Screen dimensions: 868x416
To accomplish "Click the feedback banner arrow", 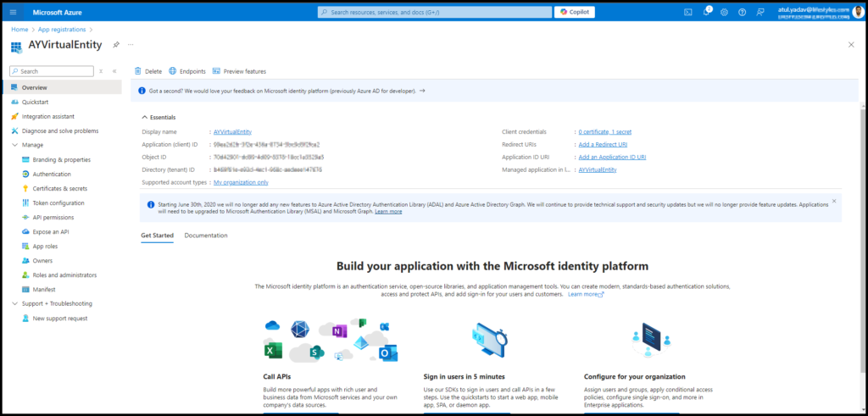I will click(x=422, y=90).
